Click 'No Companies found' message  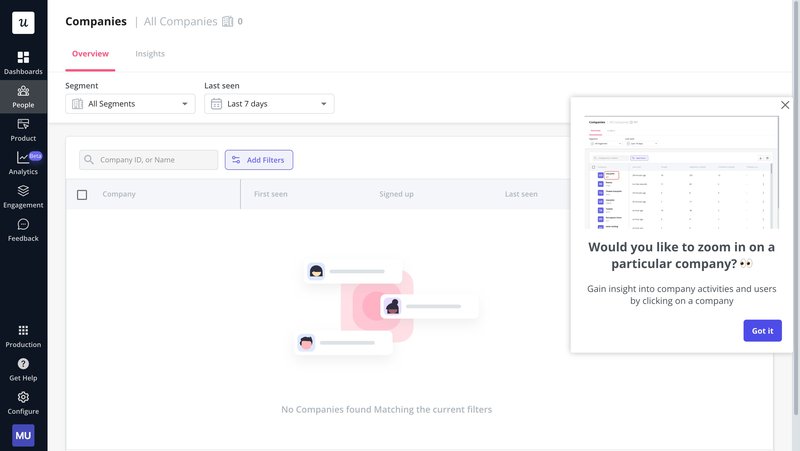[x=387, y=409]
